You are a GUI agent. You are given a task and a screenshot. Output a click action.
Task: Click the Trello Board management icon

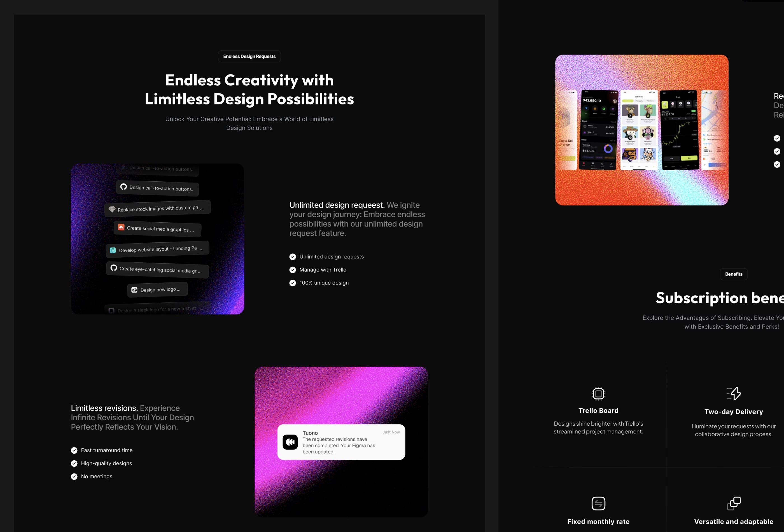[598, 393]
